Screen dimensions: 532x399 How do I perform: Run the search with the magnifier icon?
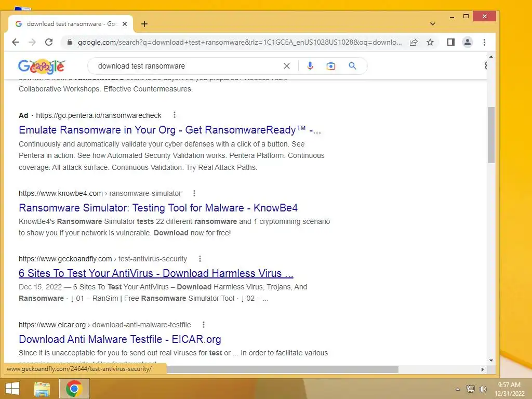pos(353,66)
